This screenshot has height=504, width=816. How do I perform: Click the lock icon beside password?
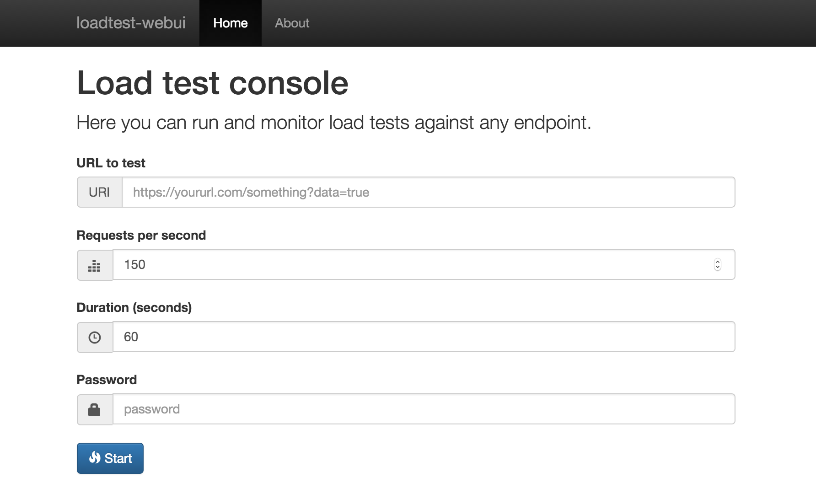click(x=94, y=410)
